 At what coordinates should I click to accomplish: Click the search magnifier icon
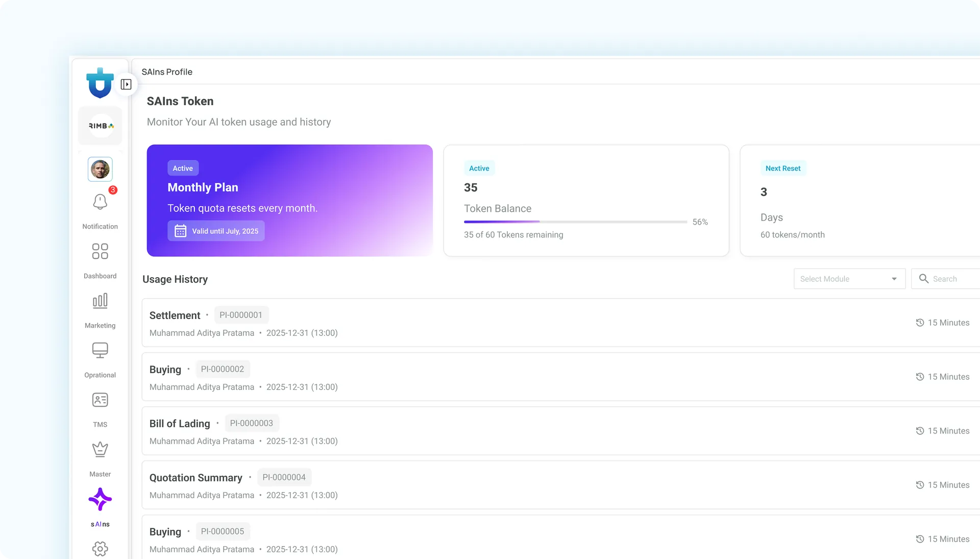pyautogui.click(x=923, y=278)
